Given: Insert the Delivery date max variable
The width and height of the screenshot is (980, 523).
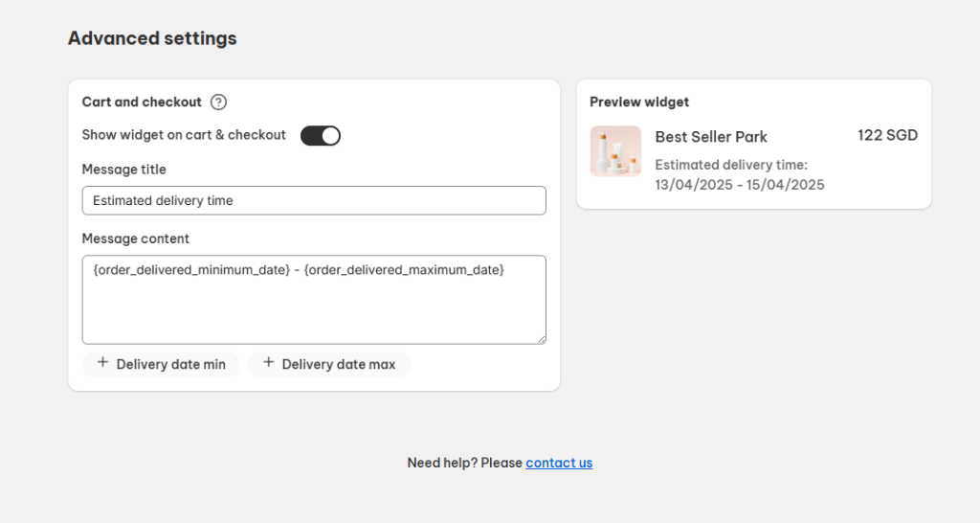Looking at the screenshot, I should pos(329,364).
